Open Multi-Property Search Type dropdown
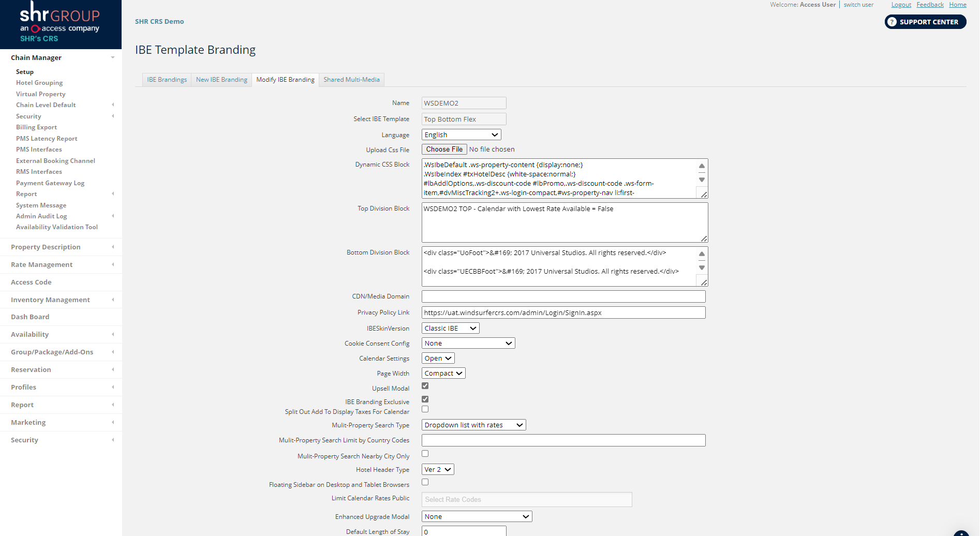The width and height of the screenshot is (980, 536). point(473,425)
